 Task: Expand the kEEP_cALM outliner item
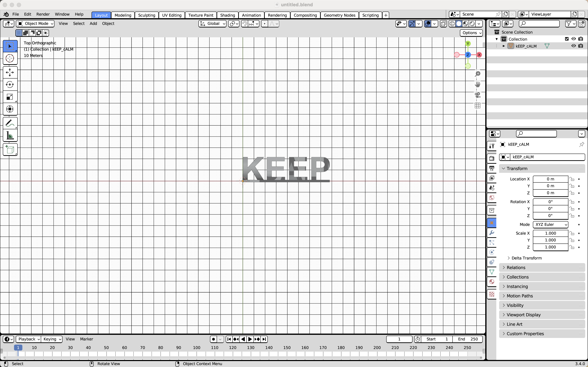point(503,46)
